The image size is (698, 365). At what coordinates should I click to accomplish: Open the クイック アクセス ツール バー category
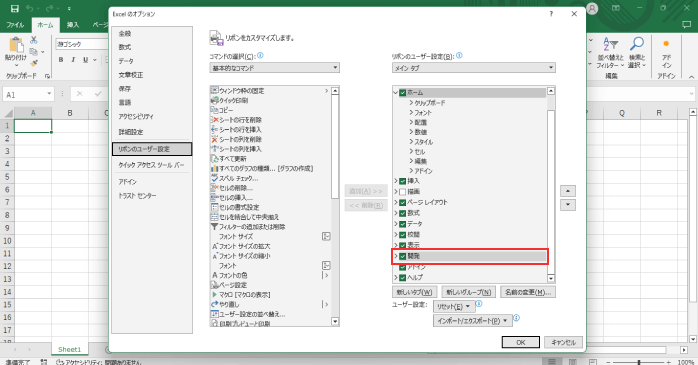151,165
